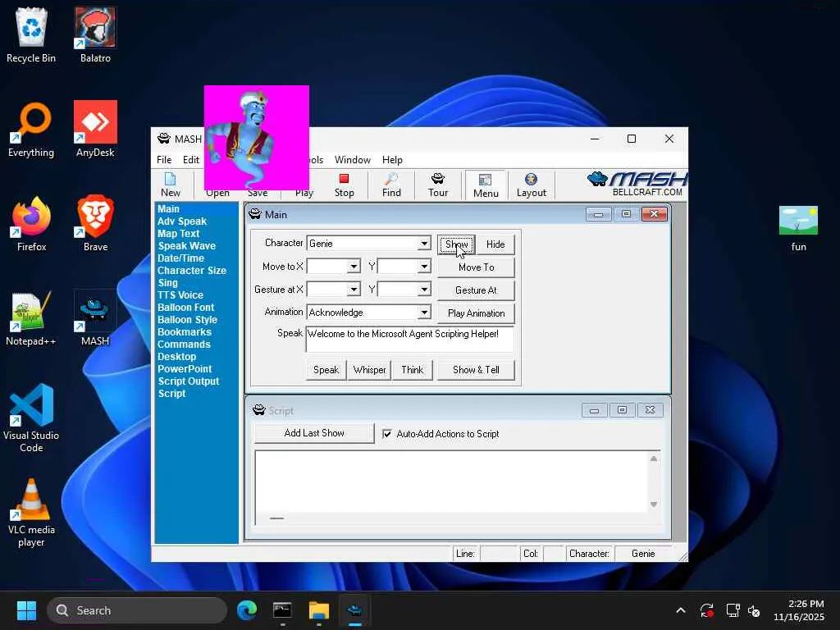Open the Gesture at Y dropdown

(x=424, y=290)
